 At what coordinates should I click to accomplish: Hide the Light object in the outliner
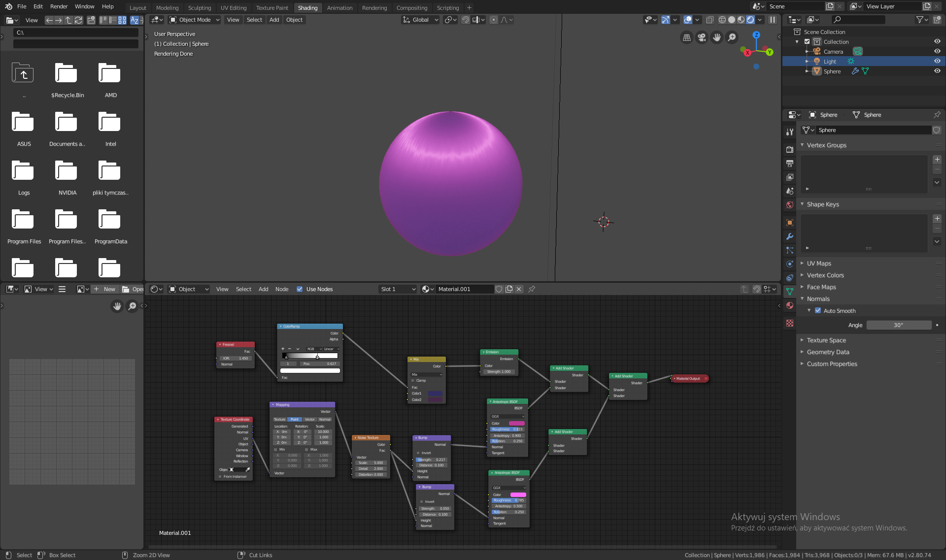pyautogui.click(x=937, y=61)
